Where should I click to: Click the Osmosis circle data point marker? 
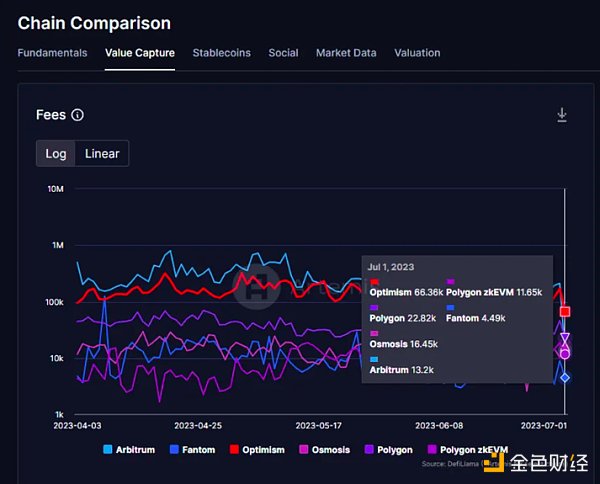[565, 354]
